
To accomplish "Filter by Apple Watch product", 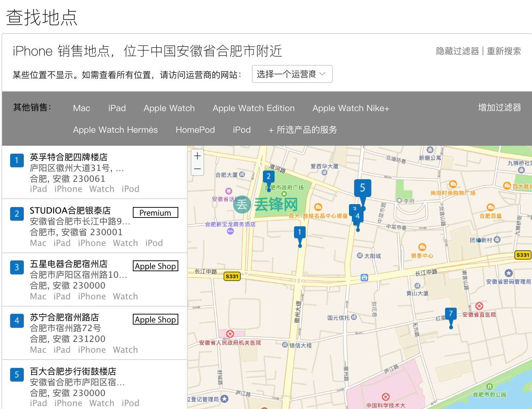I will (x=169, y=108).
